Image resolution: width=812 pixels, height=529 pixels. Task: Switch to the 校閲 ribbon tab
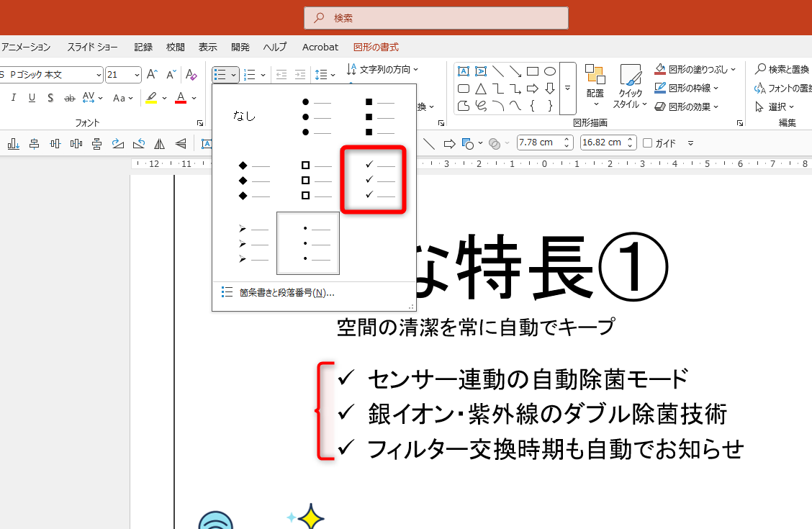[x=175, y=47]
